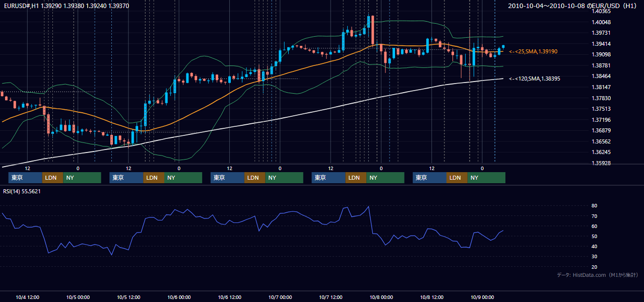The height and width of the screenshot is (302, 644).
Task: Click the 10/8 12:00 date label
Action: pos(431,297)
